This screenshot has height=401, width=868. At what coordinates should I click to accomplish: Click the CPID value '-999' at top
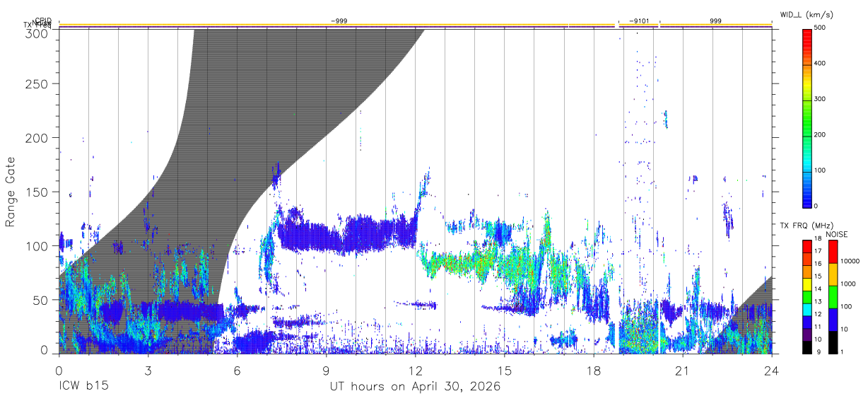click(x=339, y=21)
